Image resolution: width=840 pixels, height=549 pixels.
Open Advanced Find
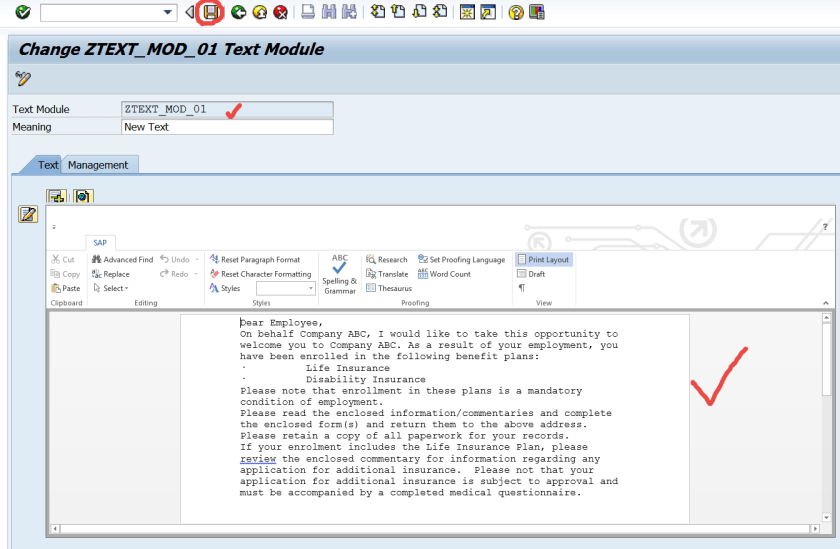[123, 259]
